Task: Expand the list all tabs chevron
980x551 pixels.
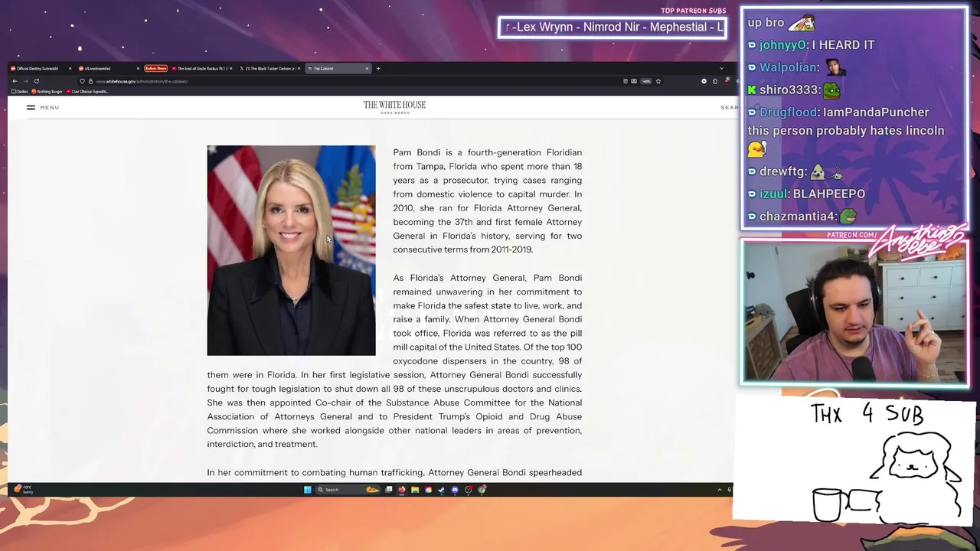Action: coord(721,68)
